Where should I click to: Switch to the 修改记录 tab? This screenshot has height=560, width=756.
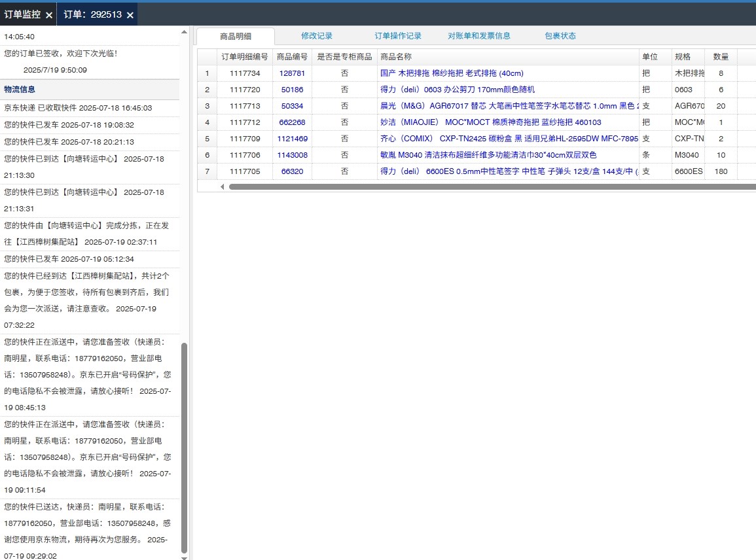click(x=317, y=36)
